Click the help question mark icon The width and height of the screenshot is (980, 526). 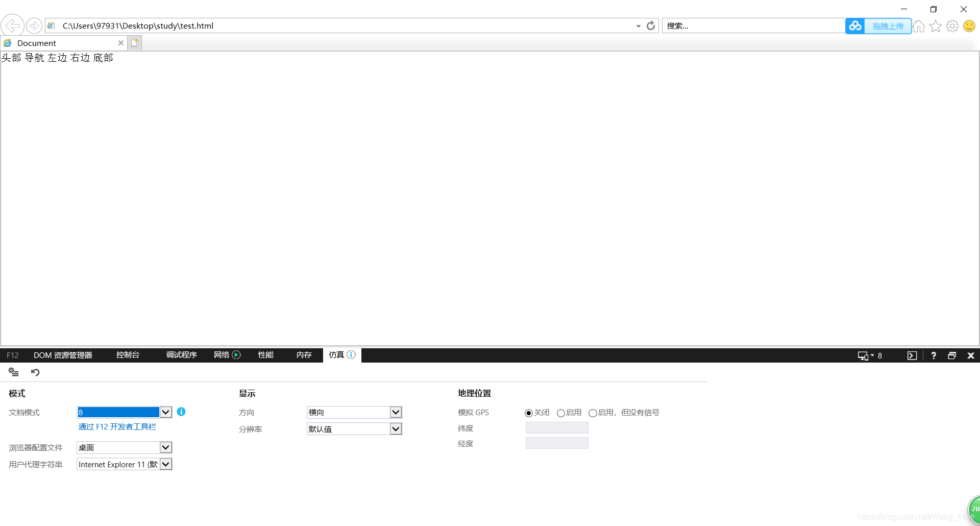tap(933, 355)
